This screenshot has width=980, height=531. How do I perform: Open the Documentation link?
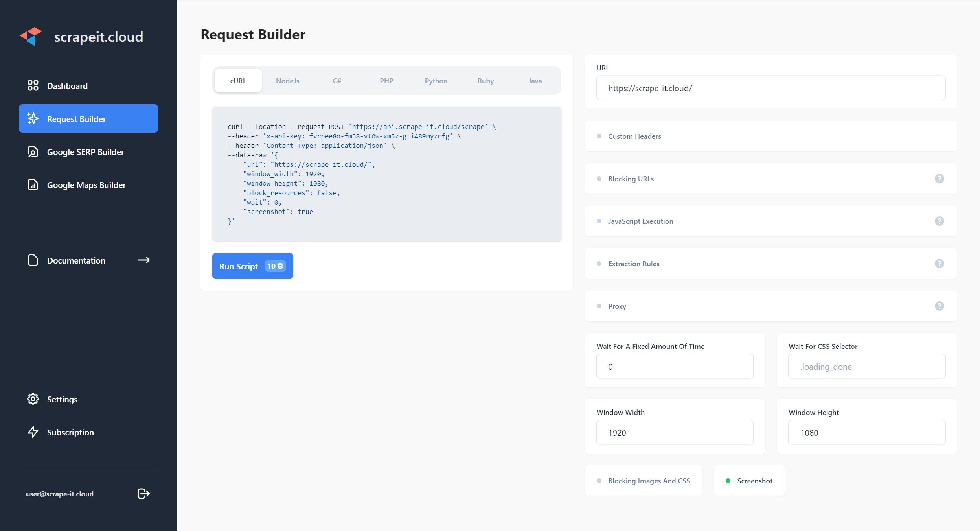pyautogui.click(x=88, y=260)
